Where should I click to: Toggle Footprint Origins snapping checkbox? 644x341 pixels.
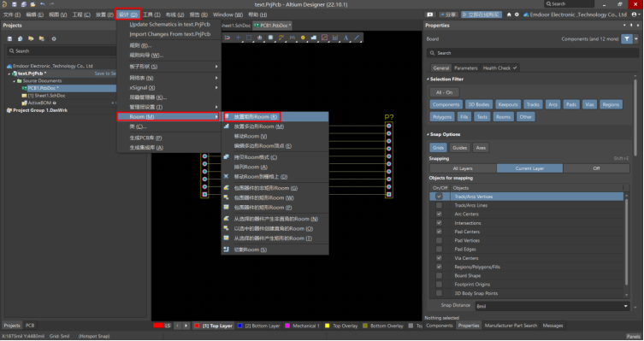[x=439, y=285]
